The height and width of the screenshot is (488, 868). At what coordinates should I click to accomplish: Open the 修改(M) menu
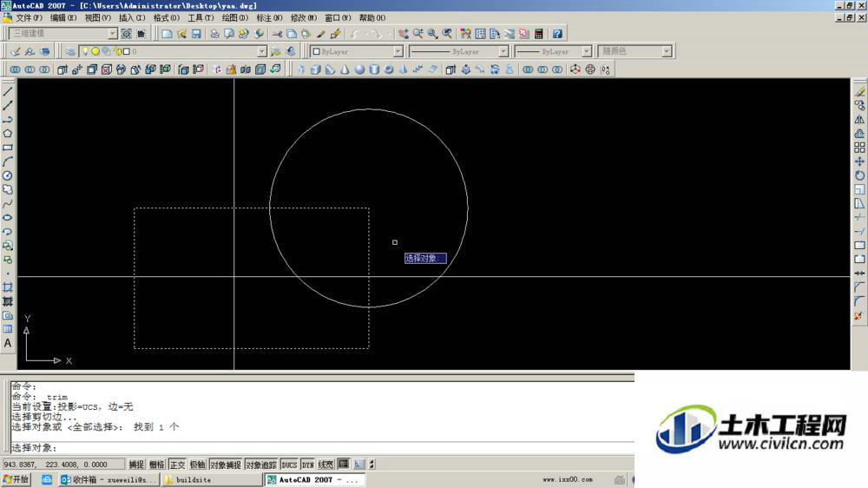(x=303, y=17)
